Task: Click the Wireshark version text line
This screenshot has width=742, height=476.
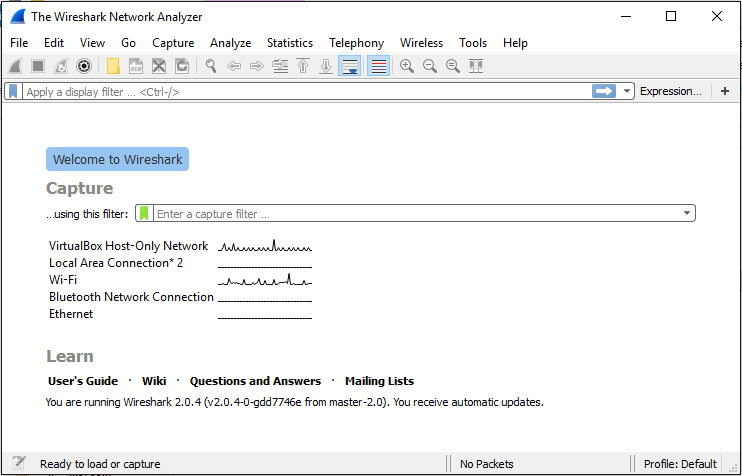Action: click(x=294, y=402)
